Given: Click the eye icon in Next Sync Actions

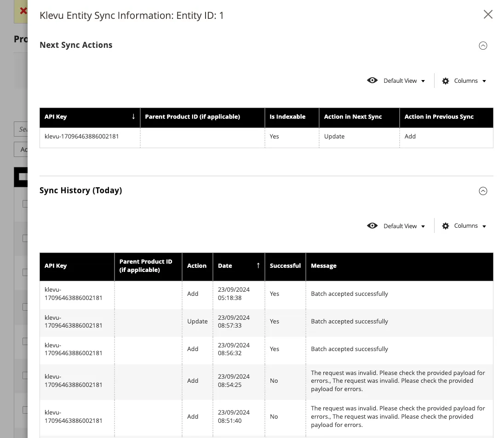Looking at the screenshot, I should [x=372, y=81].
